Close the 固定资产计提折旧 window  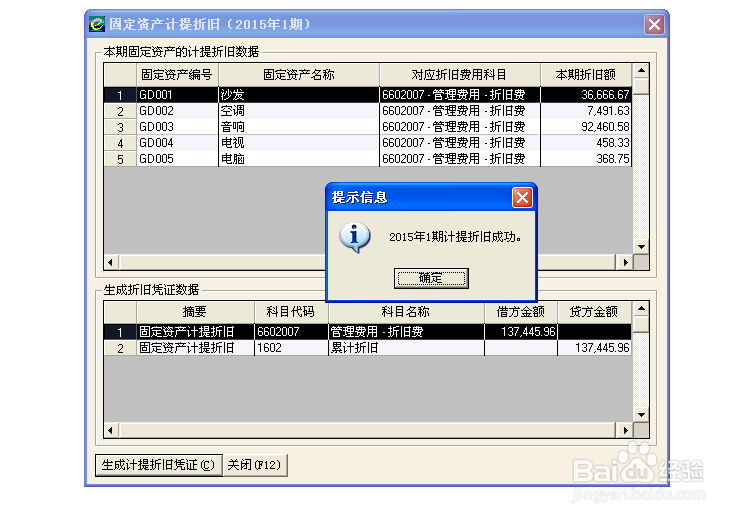pyautogui.click(x=654, y=24)
